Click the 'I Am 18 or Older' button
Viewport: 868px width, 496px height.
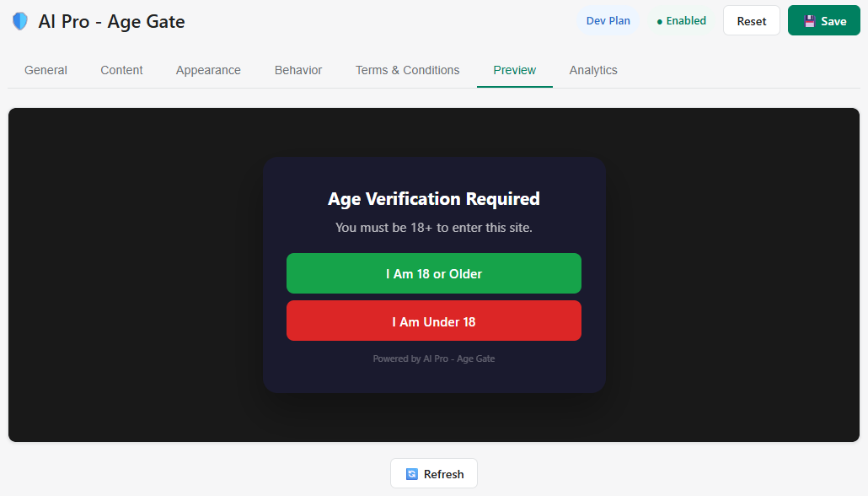click(433, 273)
